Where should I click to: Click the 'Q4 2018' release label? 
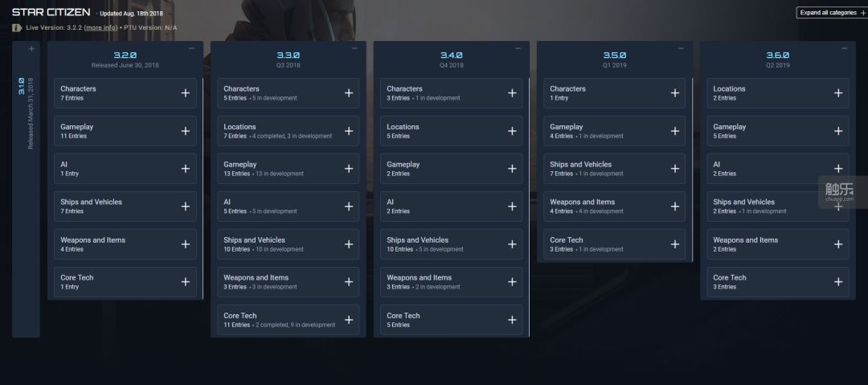[451, 65]
